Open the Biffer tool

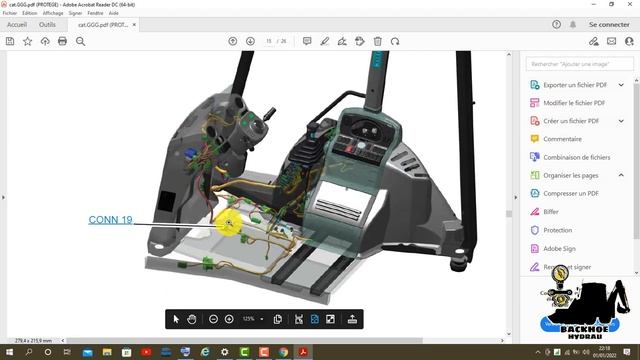[551, 211]
